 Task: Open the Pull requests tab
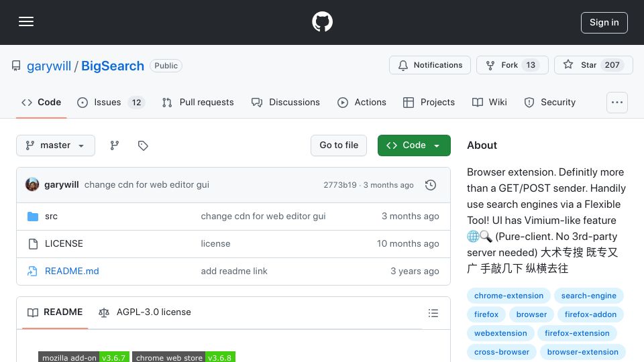coord(198,102)
